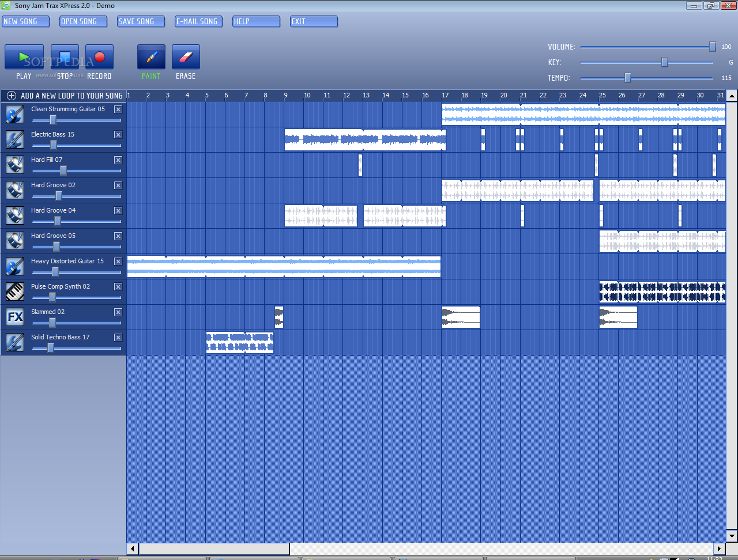This screenshot has width=738, height=560.
Task: Click the vertical scrollbar up arrow
Action: (x=732, y=96)
